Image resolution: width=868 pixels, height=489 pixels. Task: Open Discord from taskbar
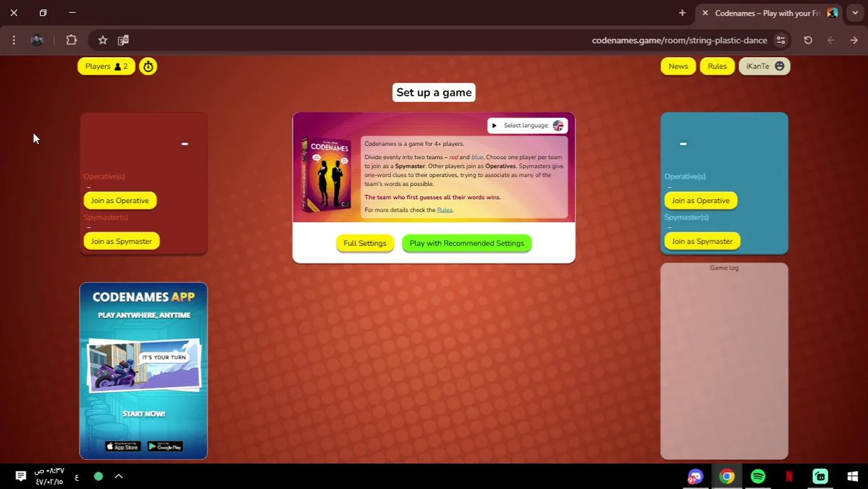point(695,477)
